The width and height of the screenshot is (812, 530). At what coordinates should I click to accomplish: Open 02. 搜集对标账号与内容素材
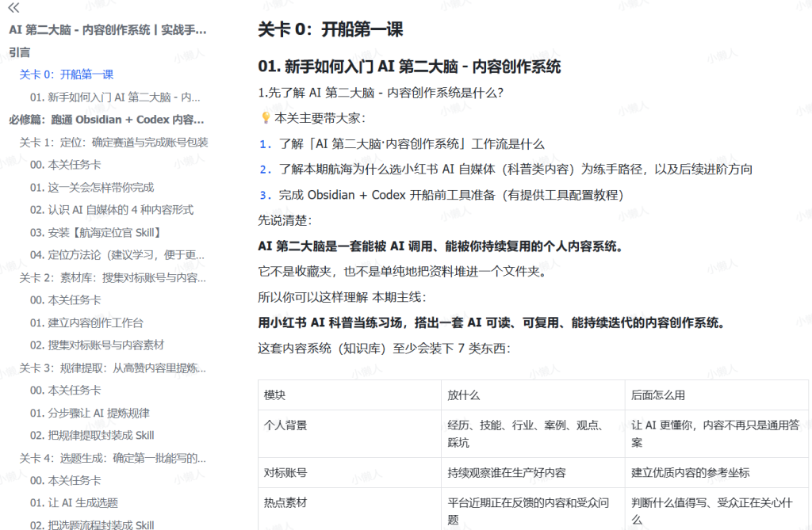[x=97, y=345]
